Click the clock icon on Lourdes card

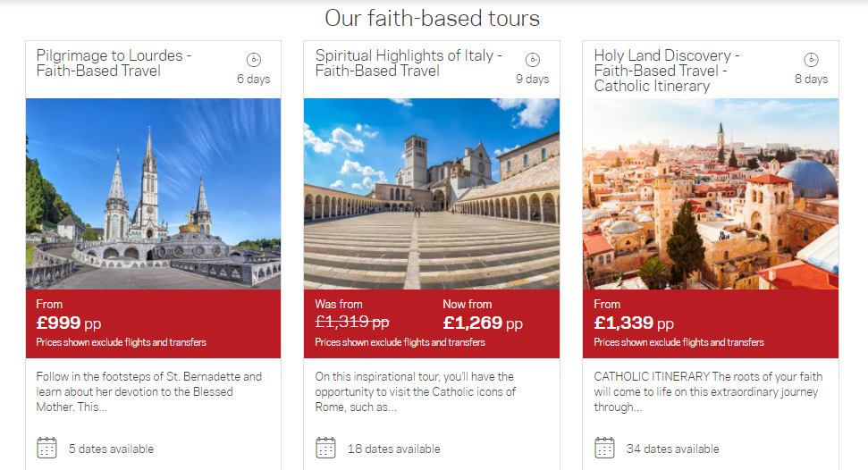[x=253, y=60]
